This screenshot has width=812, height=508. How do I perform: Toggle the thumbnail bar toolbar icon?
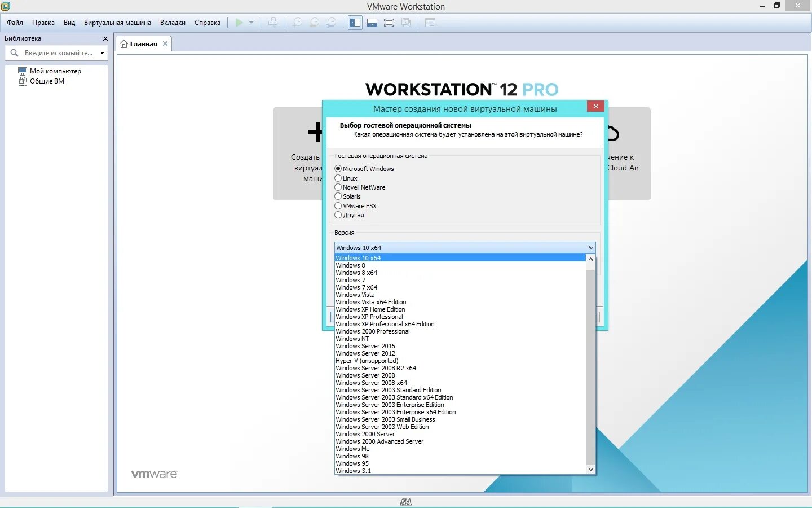pos(372,23)
